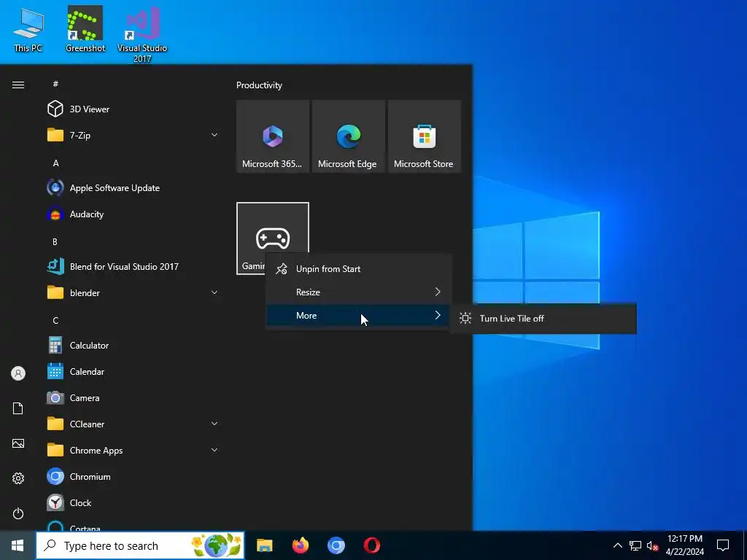Click the taskbar clock and date
The height and width of the screenshot is (560, 747).
[x=684, y=545]
